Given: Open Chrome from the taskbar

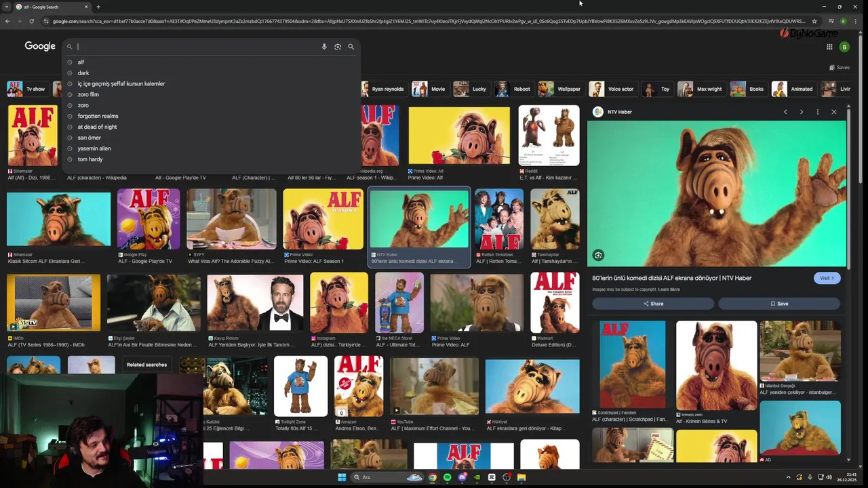Looking at the screenshot, I should tap(432, 477).
